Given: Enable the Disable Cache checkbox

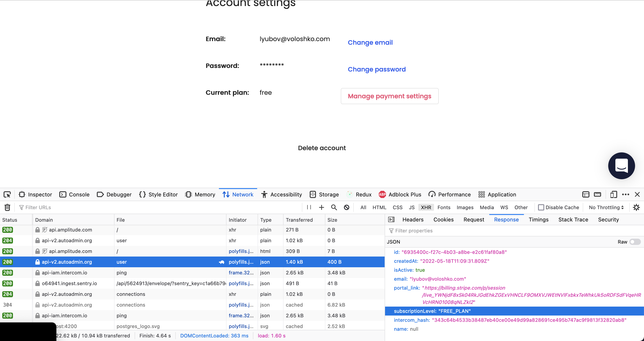Looking at the screenshot, I should point(542,207).
